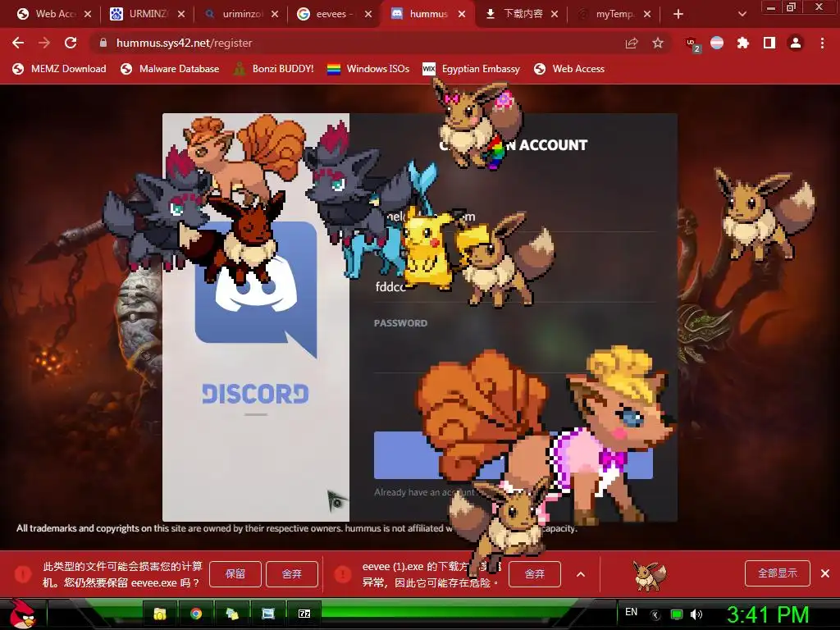Open the file explorer taskbar icon
Viewport: 840px width, 630px height.
tap(160, 614)
